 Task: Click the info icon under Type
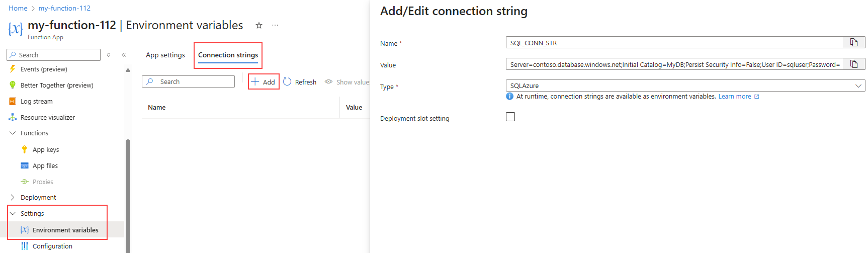click(x=509, y=96)
